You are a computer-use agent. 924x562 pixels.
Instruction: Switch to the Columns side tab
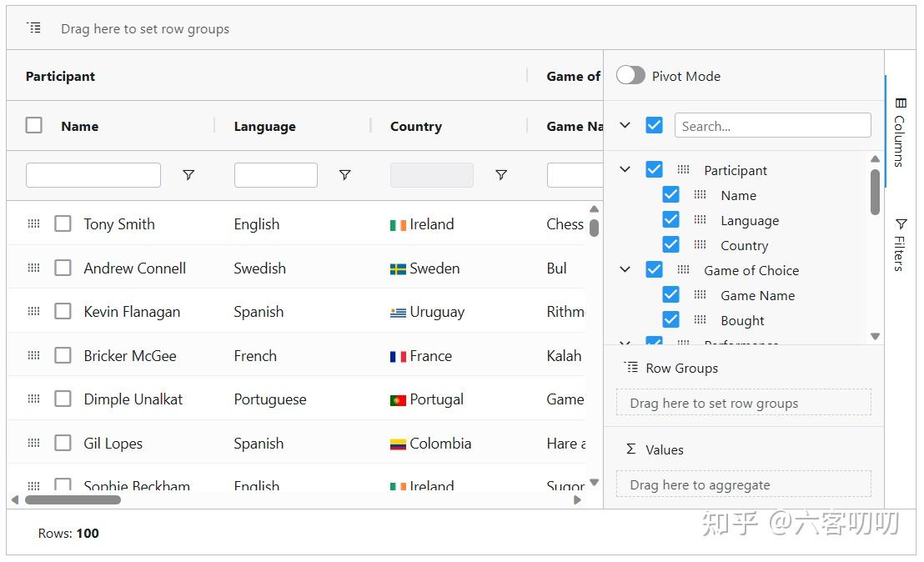pos(900,132)
